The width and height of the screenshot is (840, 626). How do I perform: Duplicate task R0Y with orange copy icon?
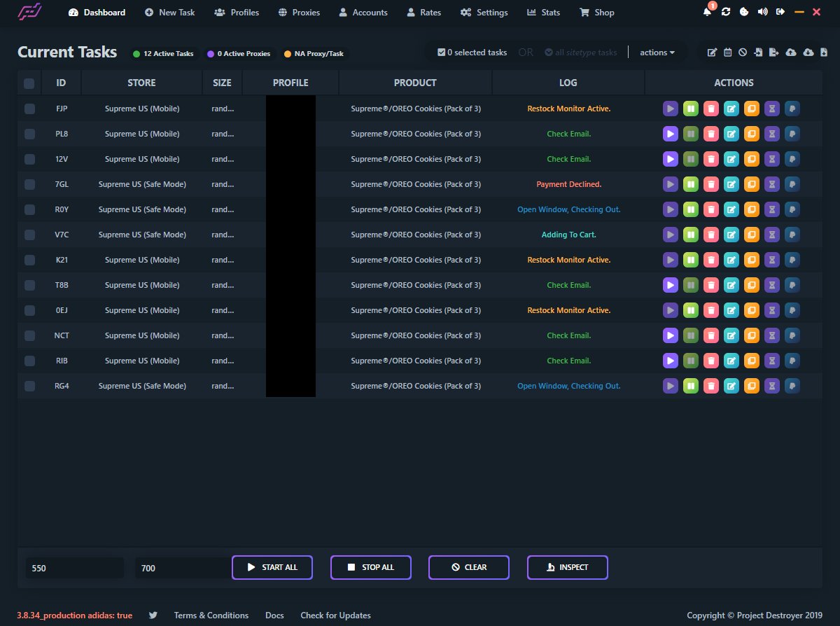[752, 209]
